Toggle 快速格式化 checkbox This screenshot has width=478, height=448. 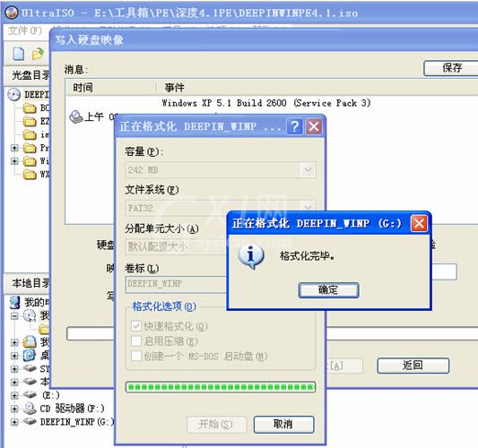pos(136,326)
